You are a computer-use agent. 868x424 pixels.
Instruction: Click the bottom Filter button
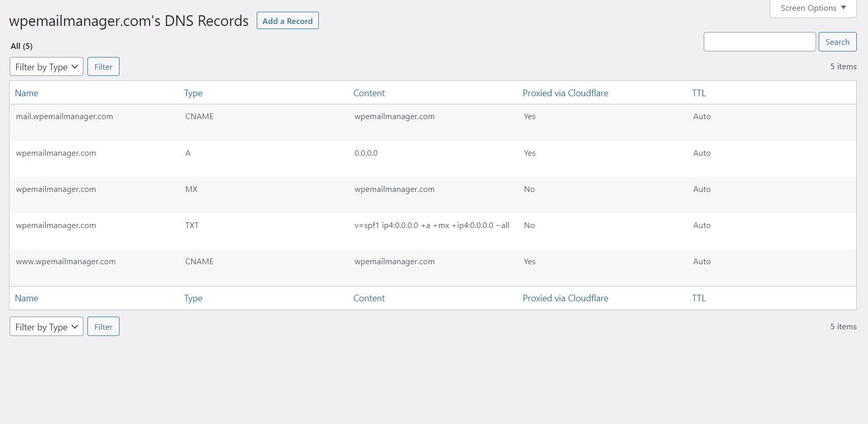pyautogui.click(x=103, y=327)
